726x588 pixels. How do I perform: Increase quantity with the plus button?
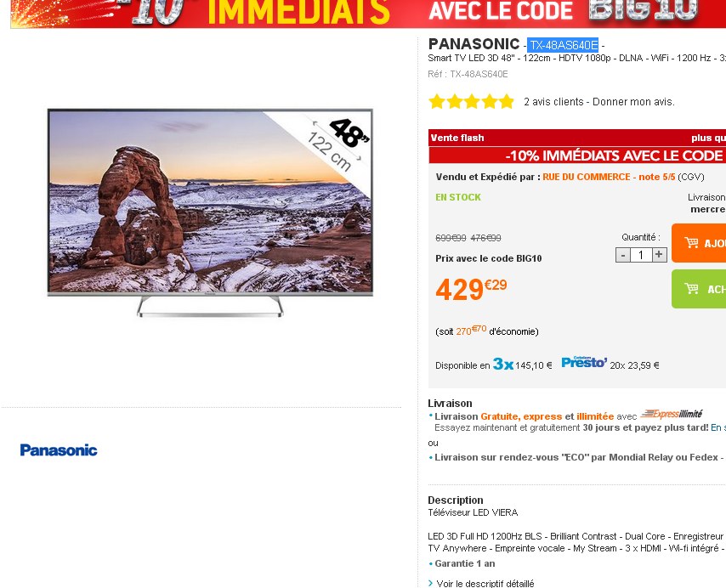coord(660,255)
